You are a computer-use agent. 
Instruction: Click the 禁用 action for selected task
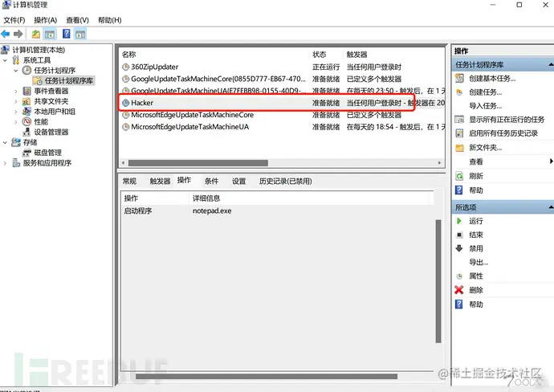[x=475, y=248]
